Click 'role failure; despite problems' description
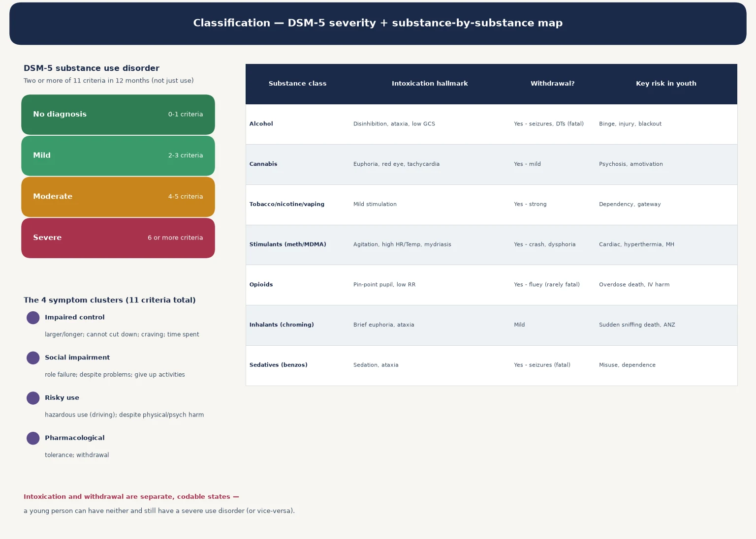 (115, 375)
